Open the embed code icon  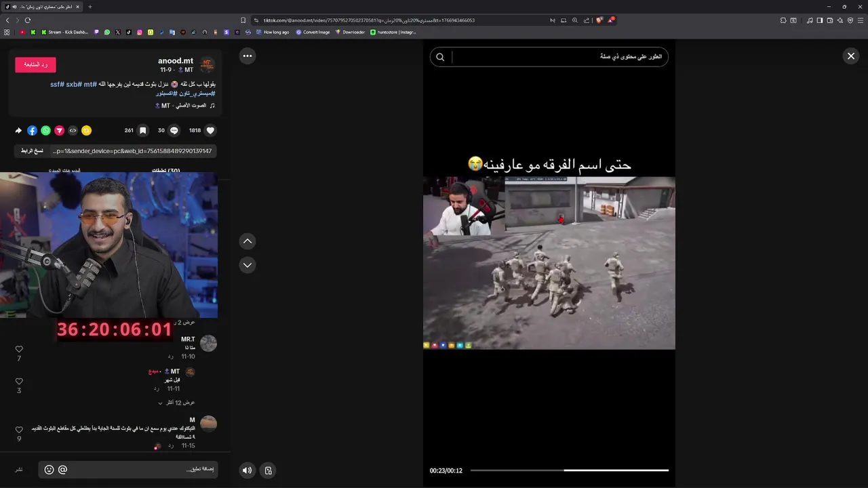(73, 130)
